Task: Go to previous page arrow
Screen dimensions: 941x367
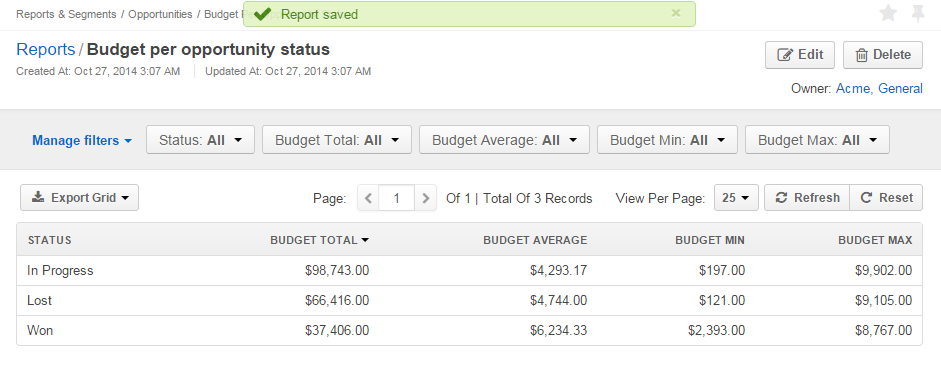Action: click(368, 198)
